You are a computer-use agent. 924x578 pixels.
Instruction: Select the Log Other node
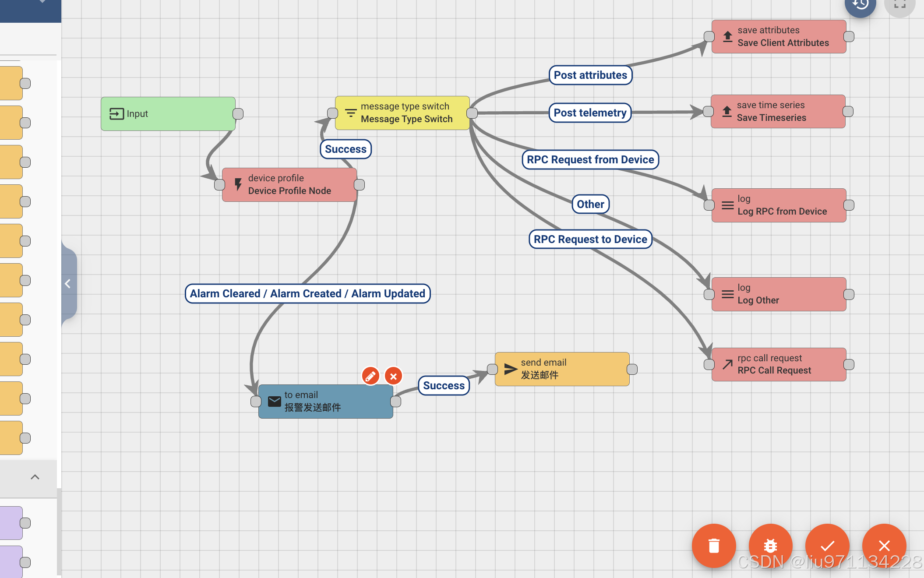coord(779,294)
